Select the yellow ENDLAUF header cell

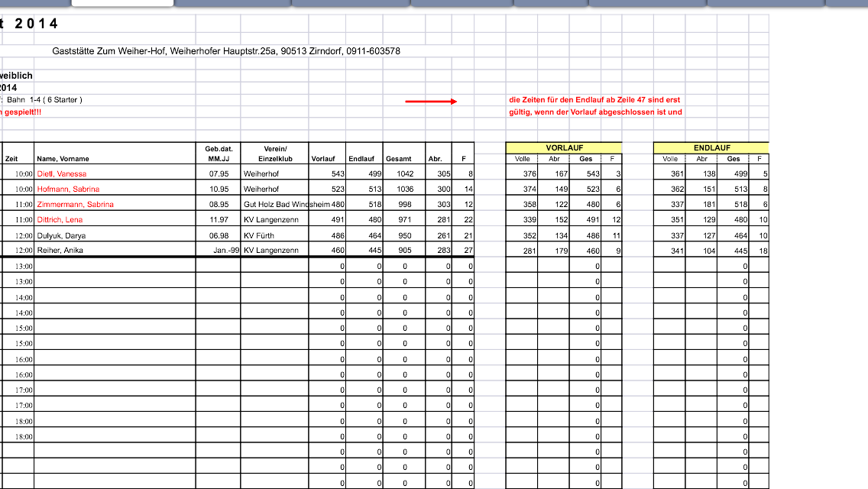[711, 147]
